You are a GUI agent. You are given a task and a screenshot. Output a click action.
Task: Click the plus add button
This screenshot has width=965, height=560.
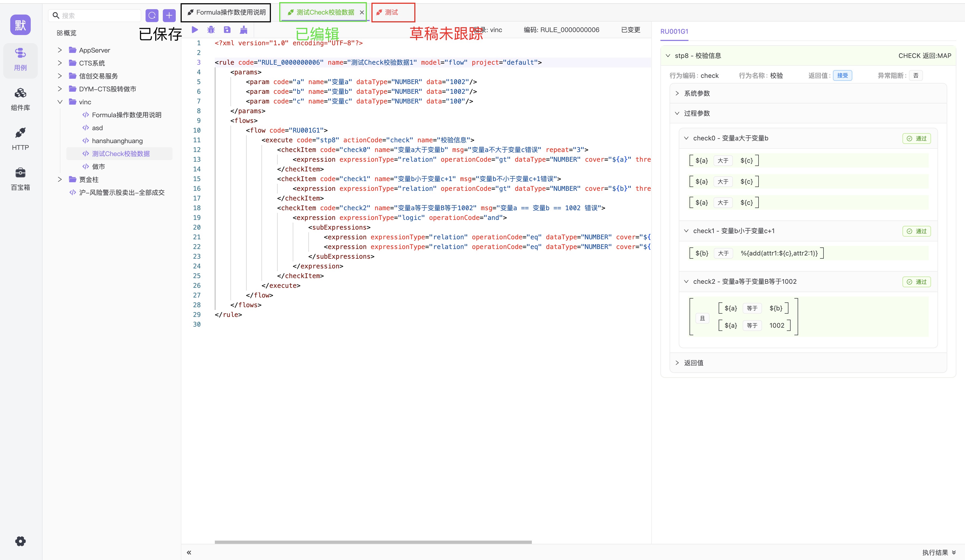click(x=169, y=15)
